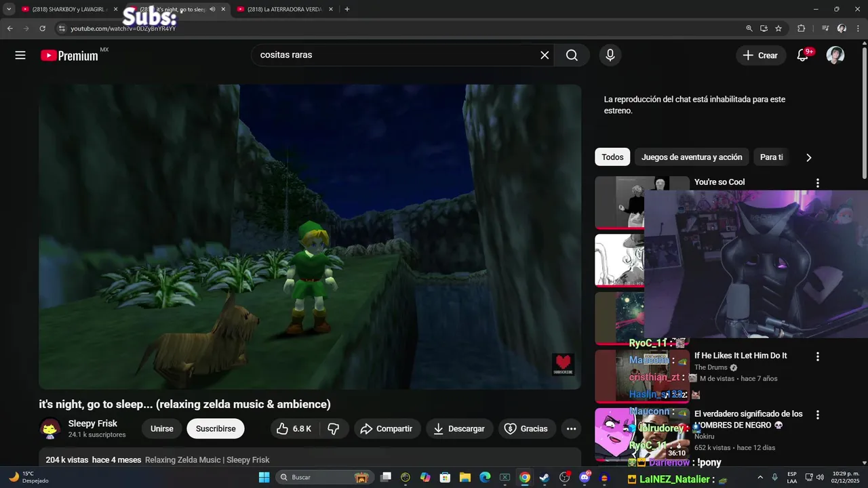Open Chrome zoom magnifier in address bar

click(749, 28)
